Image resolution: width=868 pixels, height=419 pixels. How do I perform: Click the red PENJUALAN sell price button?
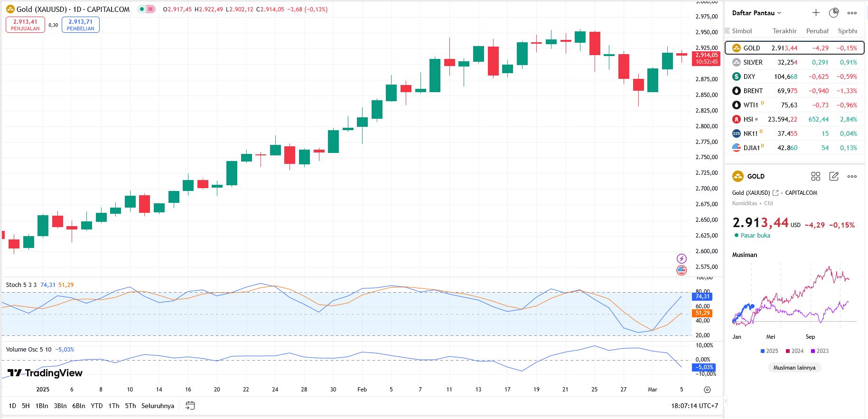point(25,25)
